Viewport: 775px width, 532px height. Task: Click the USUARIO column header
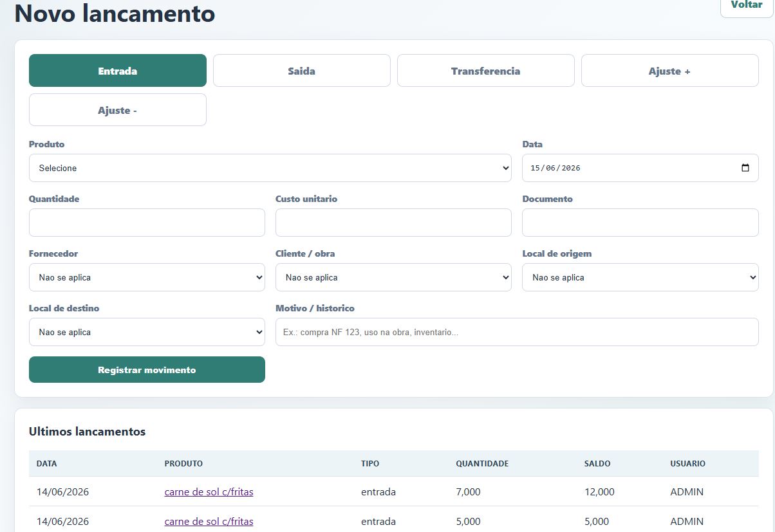tap(687, 463)
